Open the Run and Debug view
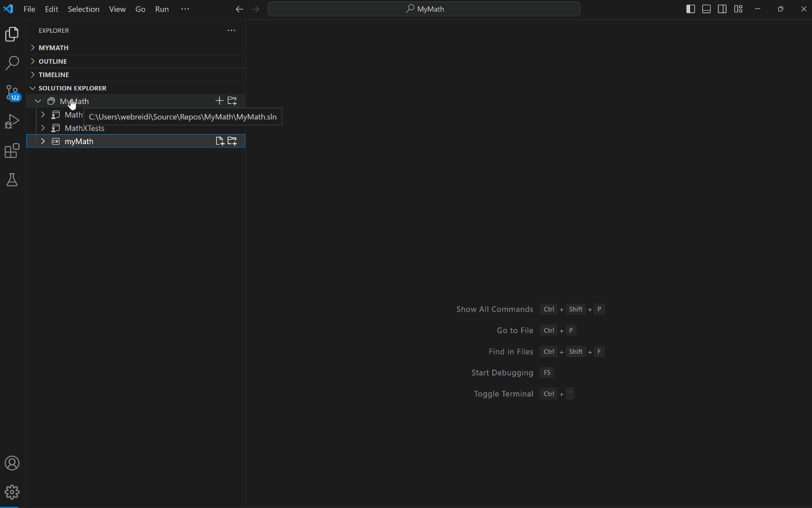This screenshot has height=508, width=812. (x=12, y=122)
